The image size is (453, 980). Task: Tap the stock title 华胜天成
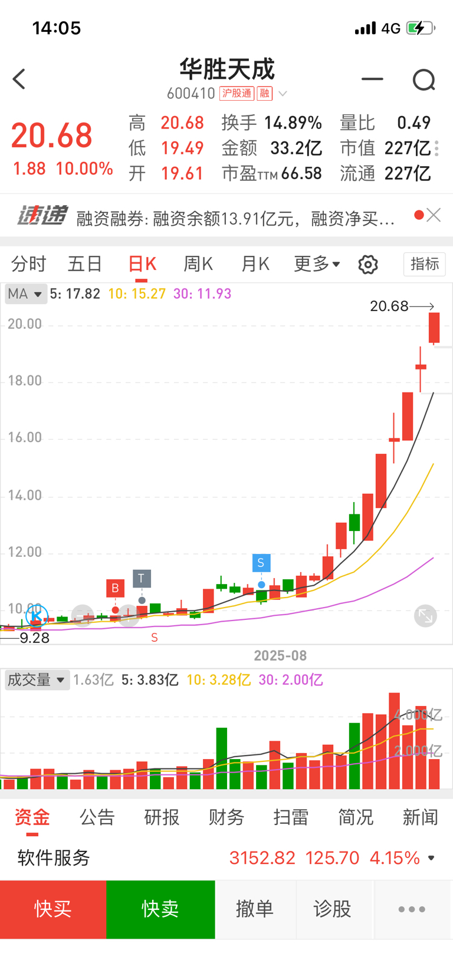(x=227, y=70)
